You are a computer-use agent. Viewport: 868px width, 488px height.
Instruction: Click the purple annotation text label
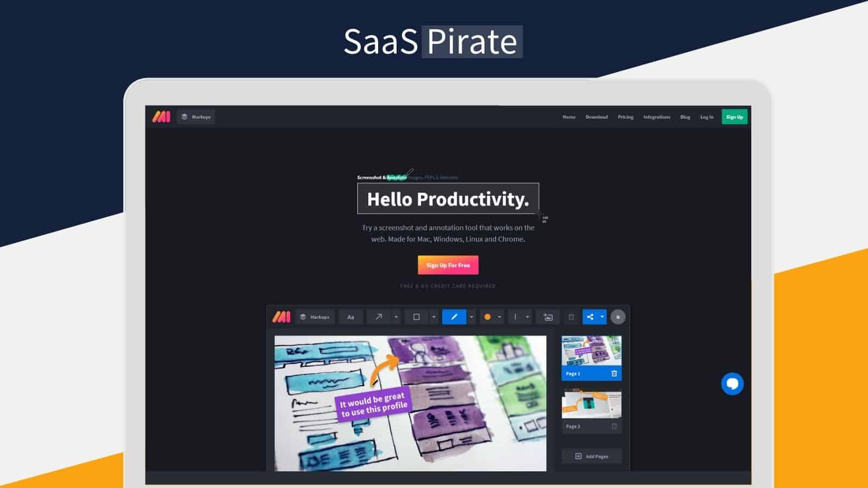click(373, 405)
